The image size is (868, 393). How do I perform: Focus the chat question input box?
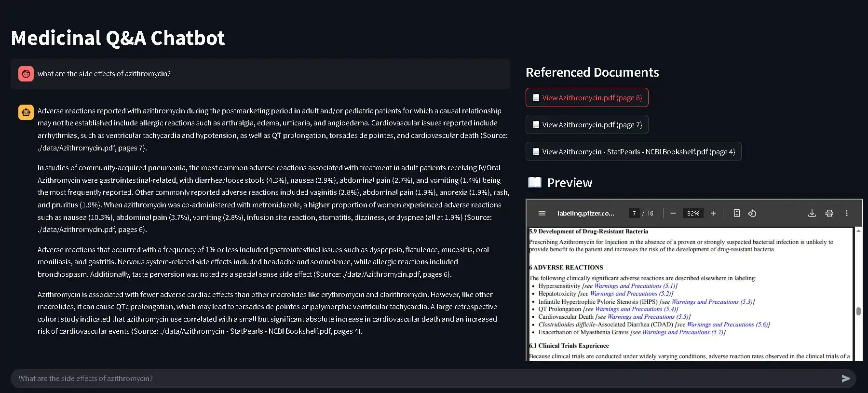[x=424, y=379]
